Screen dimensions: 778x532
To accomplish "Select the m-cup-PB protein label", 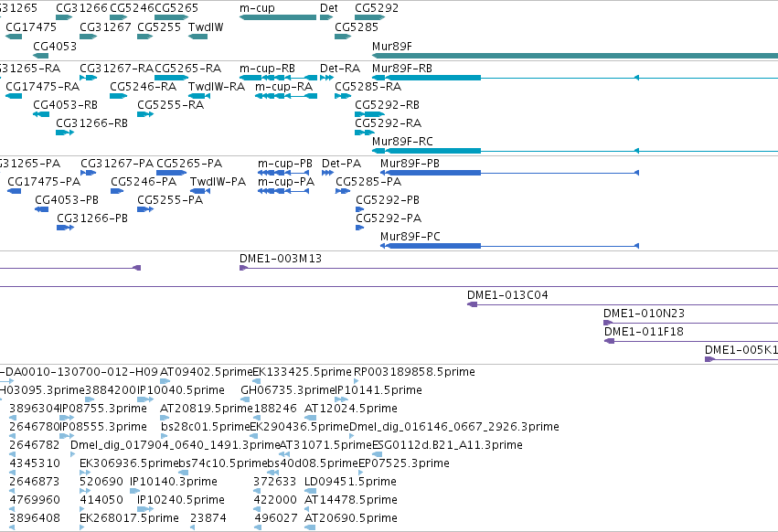I will (285, 164).
